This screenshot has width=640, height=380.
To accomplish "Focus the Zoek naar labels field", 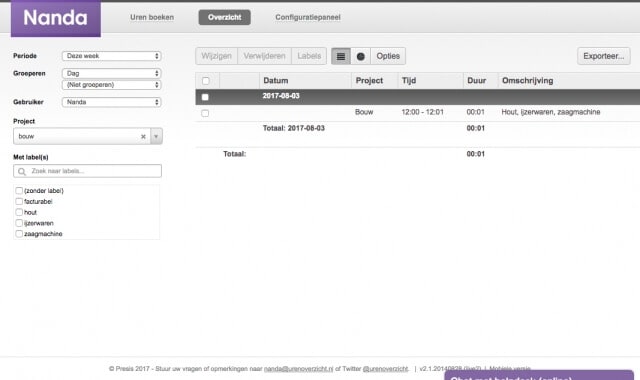I will (x=87, y=171).
